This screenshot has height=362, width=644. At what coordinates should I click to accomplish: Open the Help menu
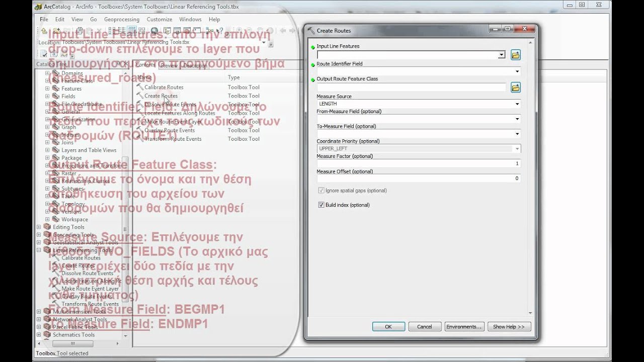pos(214,19)
